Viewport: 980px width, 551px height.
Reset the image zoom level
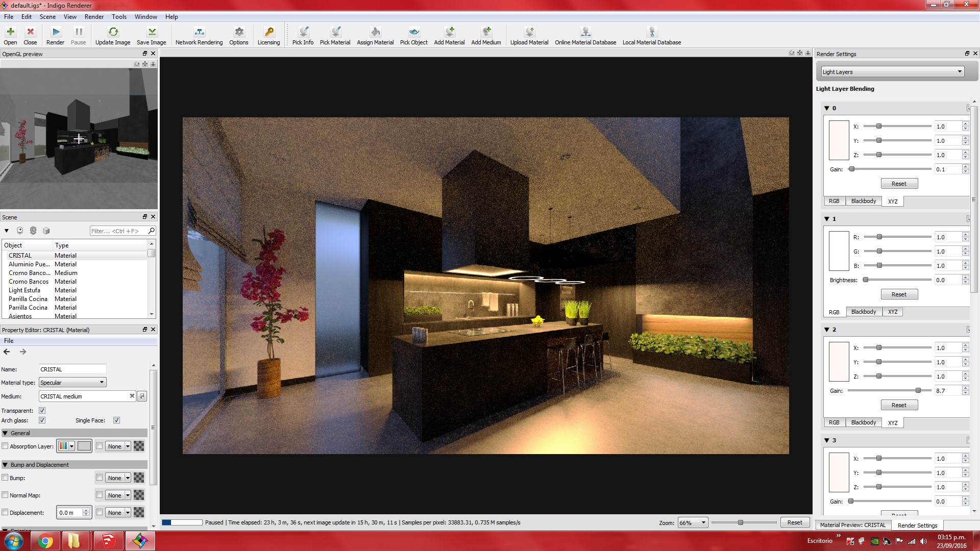click(x=794, y=522)
